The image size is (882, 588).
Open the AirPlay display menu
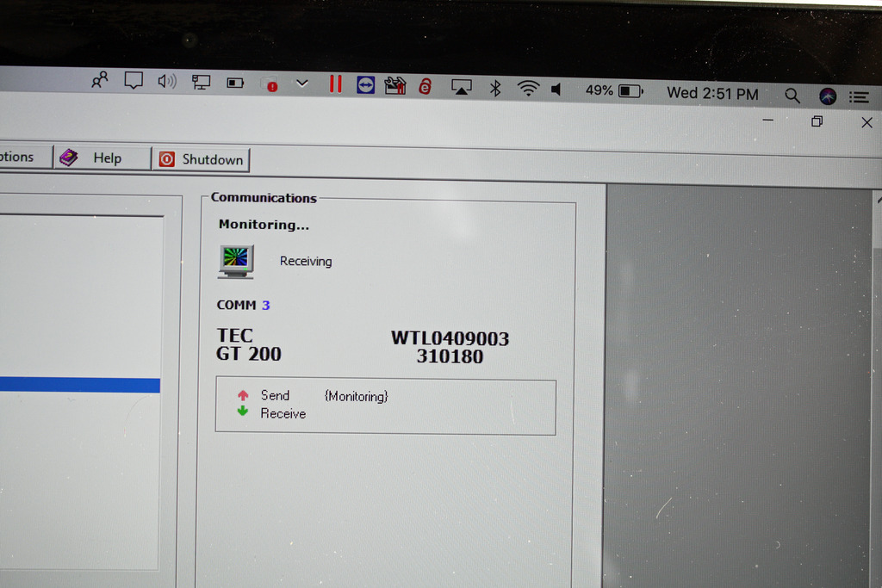pyautogui.click(x=462, y=87)
